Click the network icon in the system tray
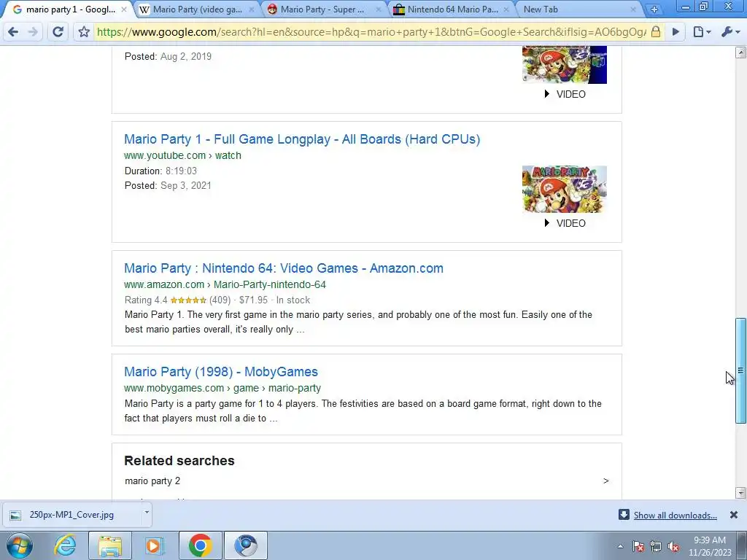 pos(656,546)
